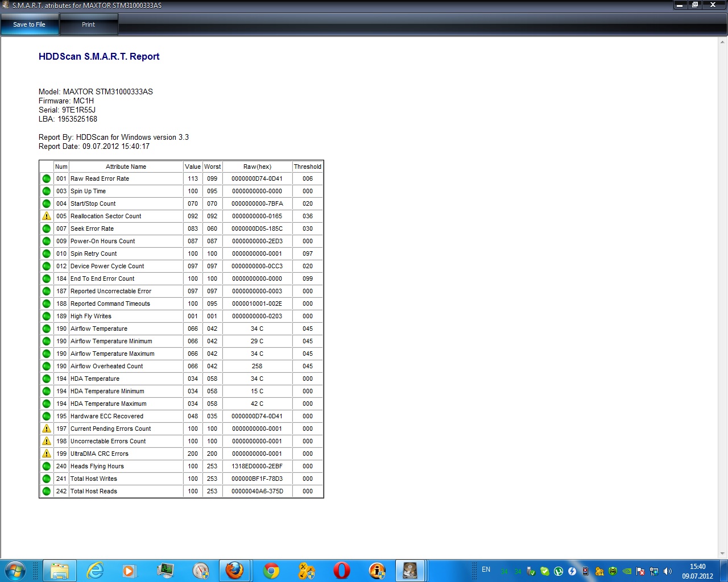Click the green indicator for Start/Stop Count
The image size is (728, 582).
47,203
